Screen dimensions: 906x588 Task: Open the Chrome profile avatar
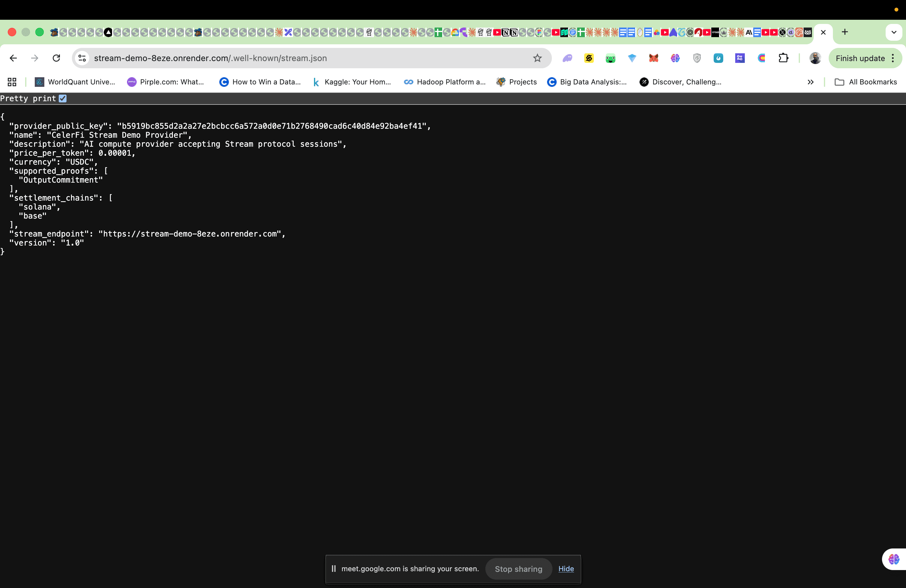pyautogui.click(x=815, y=58)
